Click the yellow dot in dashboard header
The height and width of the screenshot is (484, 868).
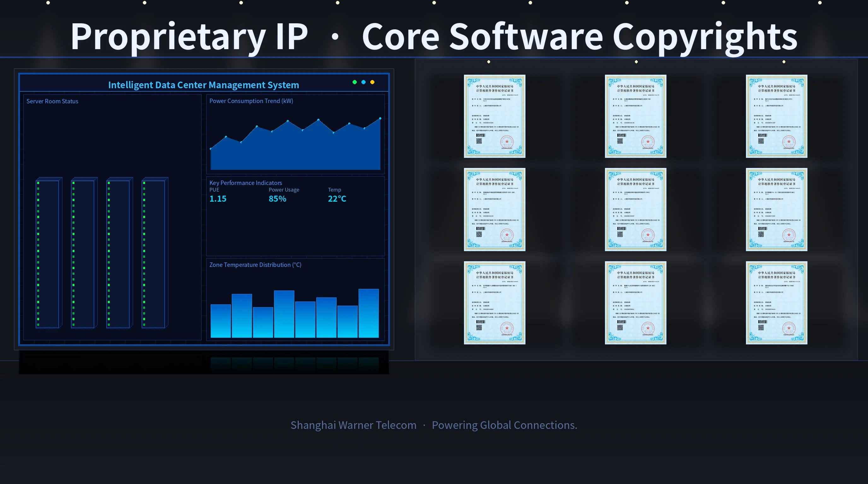372,82
